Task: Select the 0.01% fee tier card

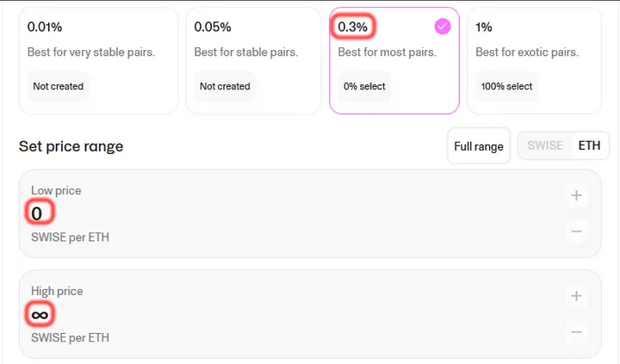Action: click(98, 60)
